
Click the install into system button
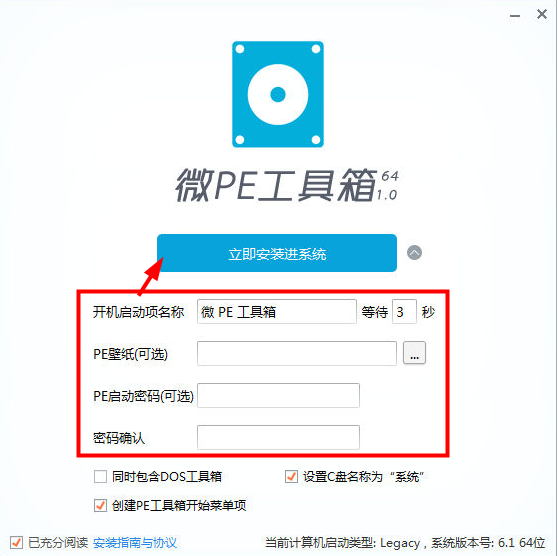click(277, 253)
